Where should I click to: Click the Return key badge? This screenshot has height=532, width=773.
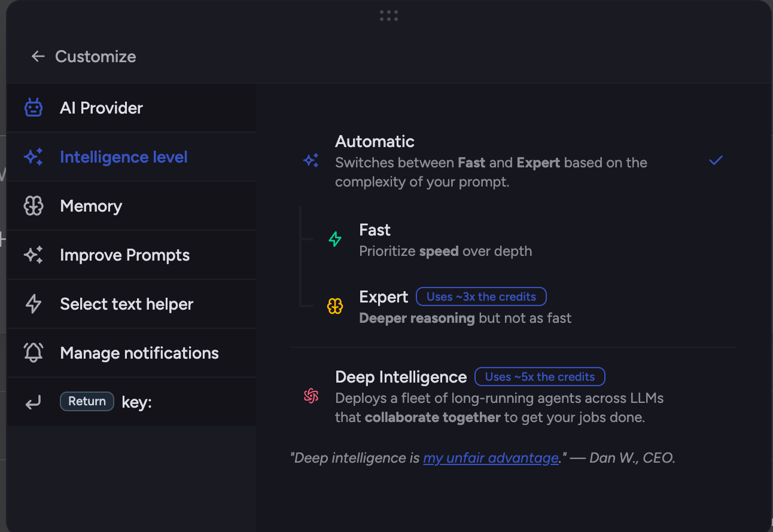click(x=87, y=401)
